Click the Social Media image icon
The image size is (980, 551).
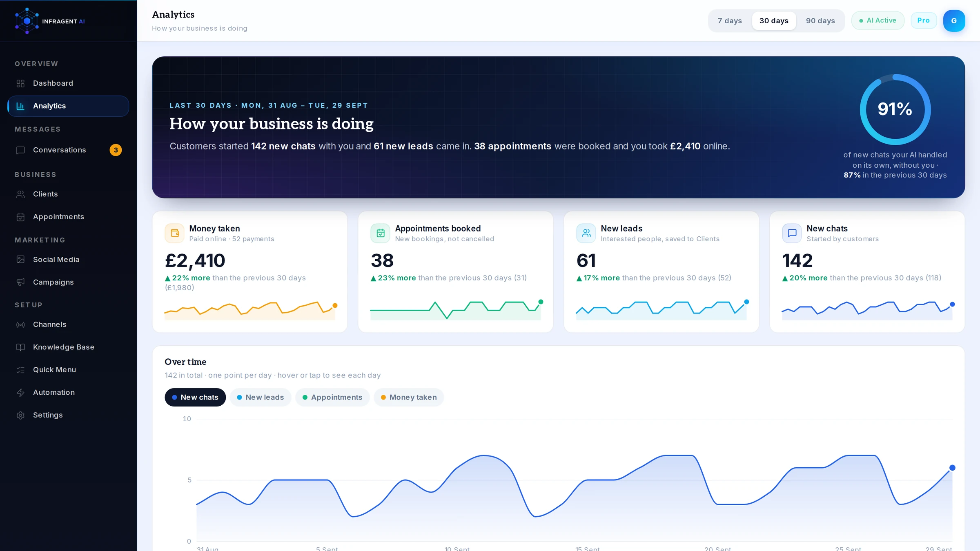pyautogui.click(x=20, y=260)
